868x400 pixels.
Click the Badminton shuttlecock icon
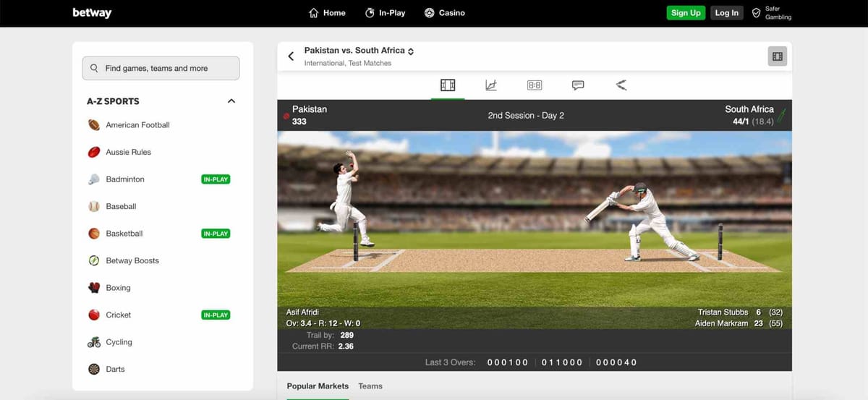pos(94,179)
